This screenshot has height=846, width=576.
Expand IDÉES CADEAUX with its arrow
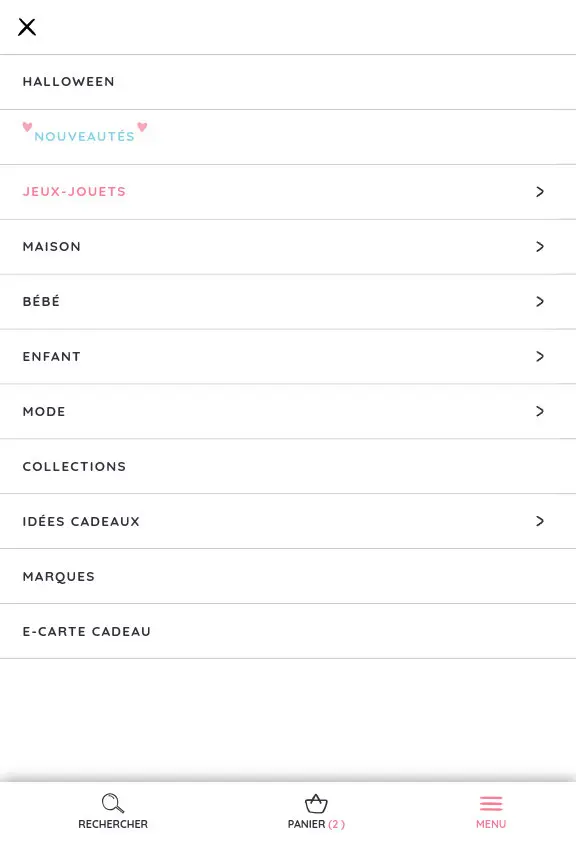point(540,521)
